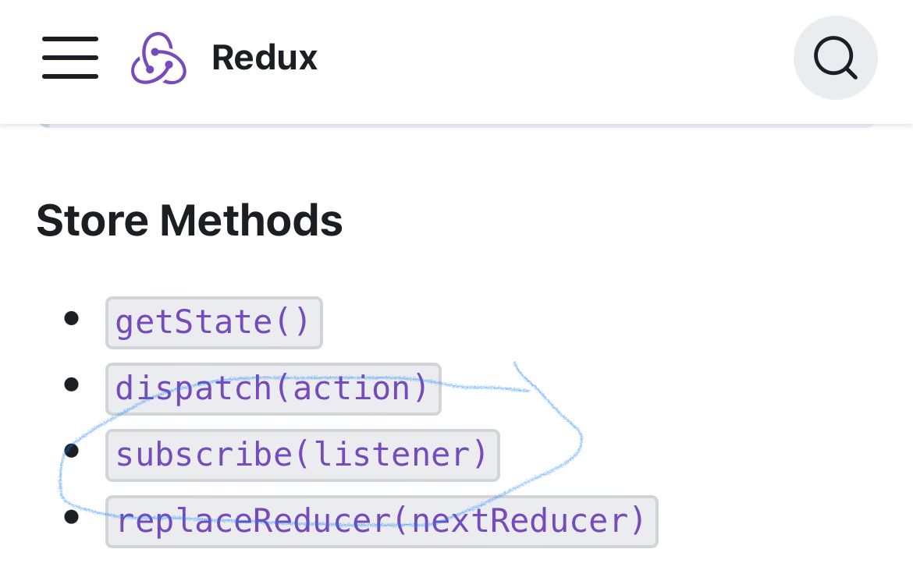
Task: Click the Redux site title text
Action: (x=265, y=58)
